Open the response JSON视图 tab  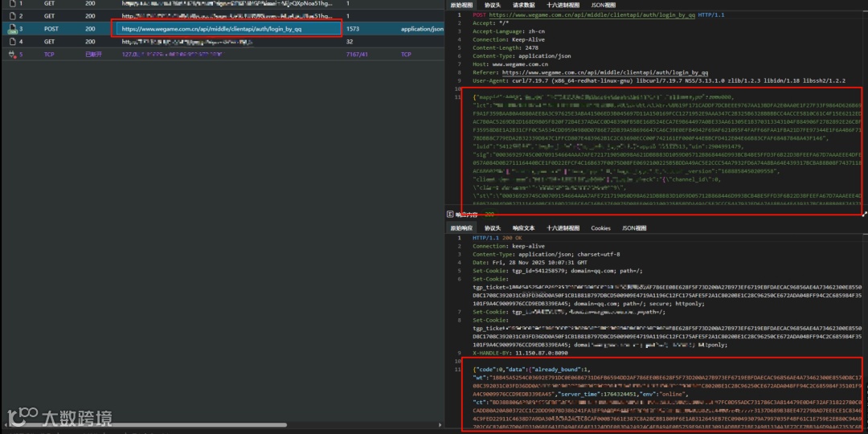coord(635,228)
